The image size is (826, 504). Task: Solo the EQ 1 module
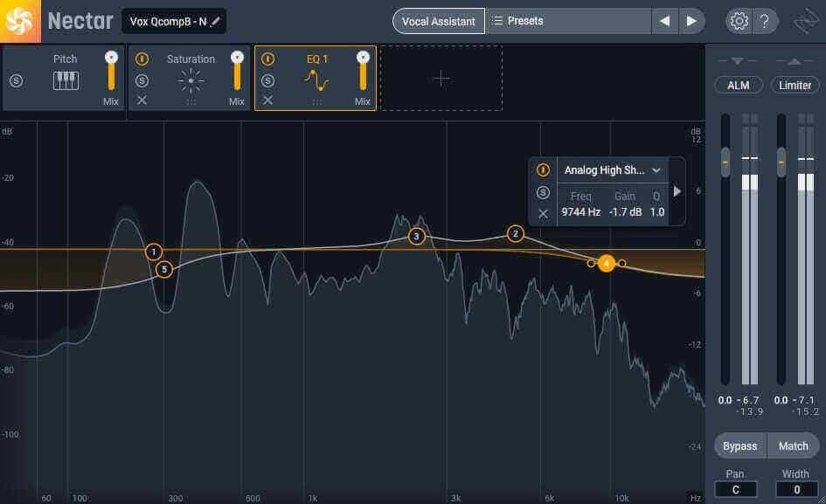(267, 80)
